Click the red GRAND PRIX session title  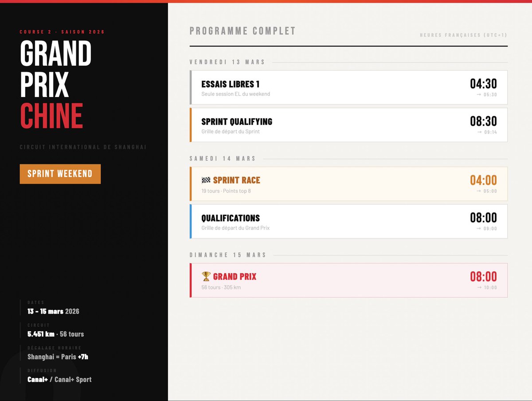(235, 276)
